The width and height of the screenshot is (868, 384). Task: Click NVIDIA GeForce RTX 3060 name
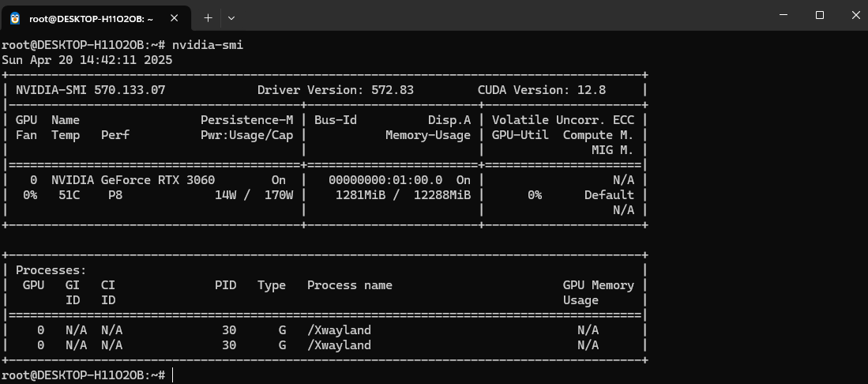point(133,180)
